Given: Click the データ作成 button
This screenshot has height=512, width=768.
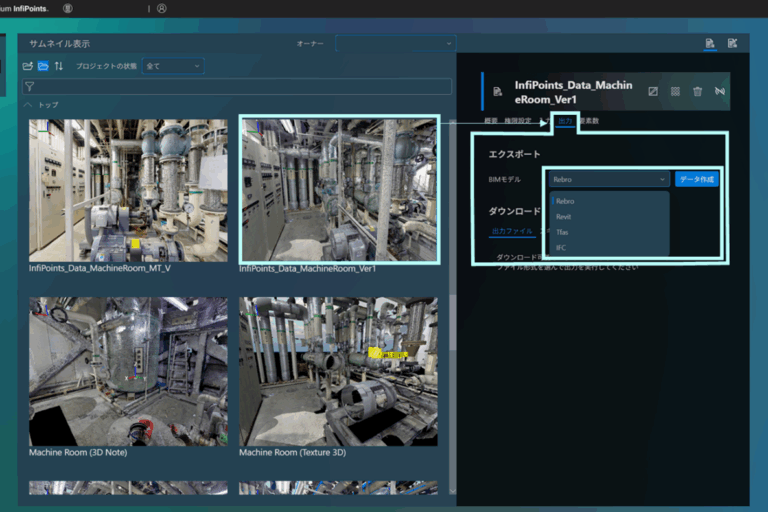Looking at the screenshot, I should coord(697,179).
